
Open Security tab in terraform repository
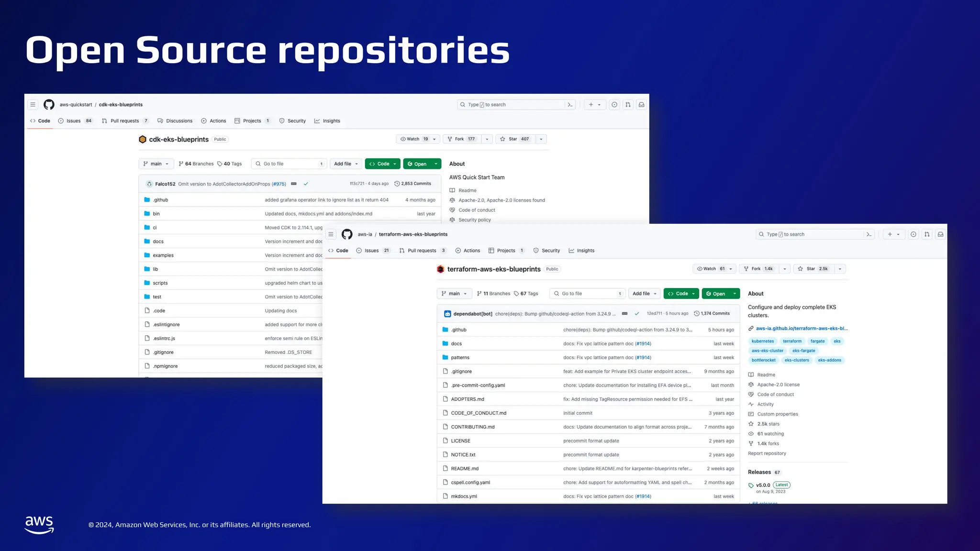click(546, 251)
